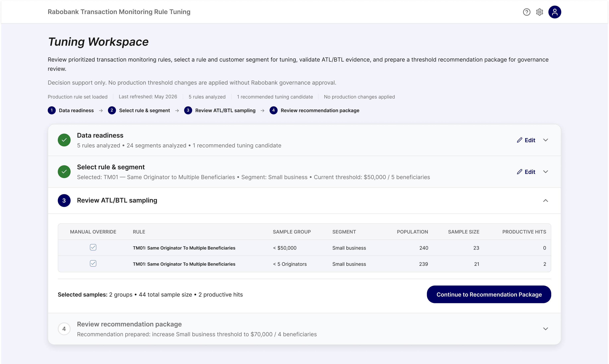Click Edit on Select rule & segment

[x=526, y=172]
